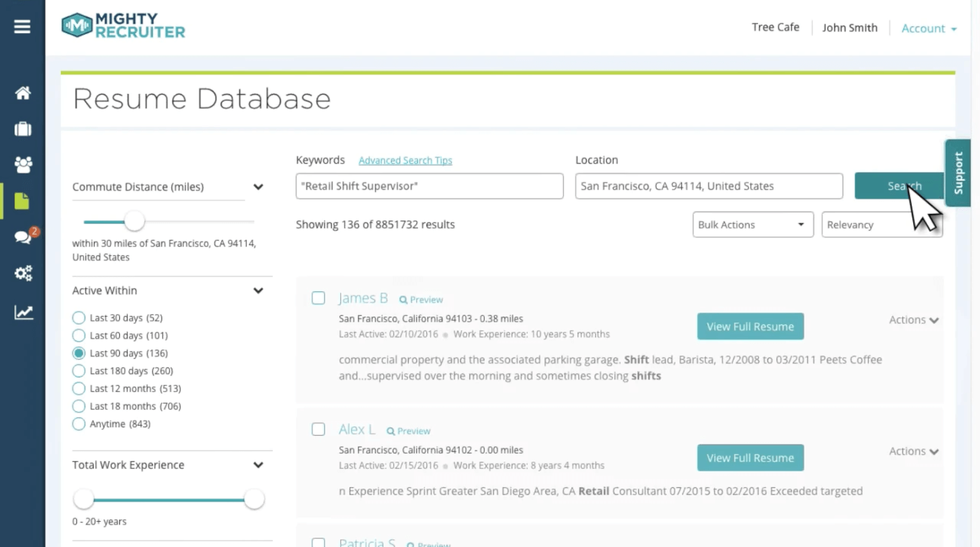This screenshot has width=980, height=547.
Task: Check the checkbox next to James B
Action: point(318,298)
